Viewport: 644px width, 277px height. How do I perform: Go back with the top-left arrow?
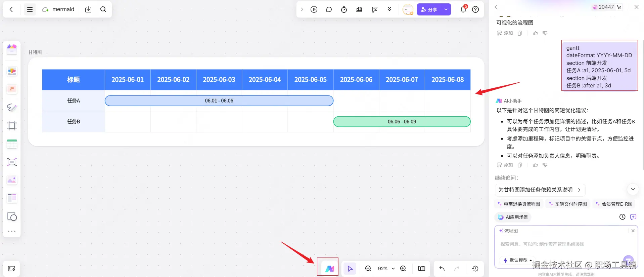(11, 9)
